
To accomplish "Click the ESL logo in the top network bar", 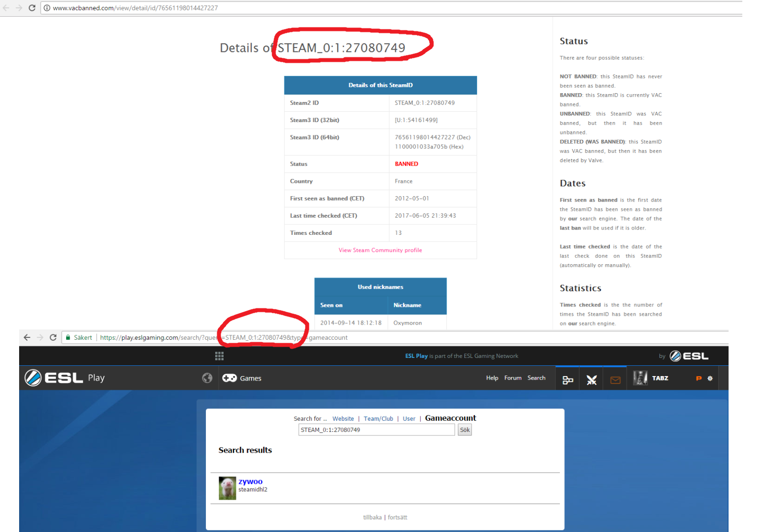I will pyautogui.click(x=689, y=356).
